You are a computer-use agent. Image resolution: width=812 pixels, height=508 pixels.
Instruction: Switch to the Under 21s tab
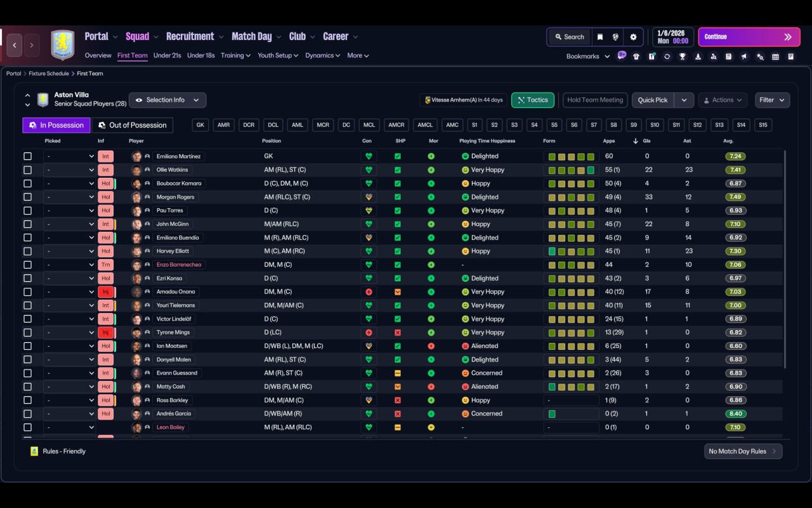tap(167, 55)
